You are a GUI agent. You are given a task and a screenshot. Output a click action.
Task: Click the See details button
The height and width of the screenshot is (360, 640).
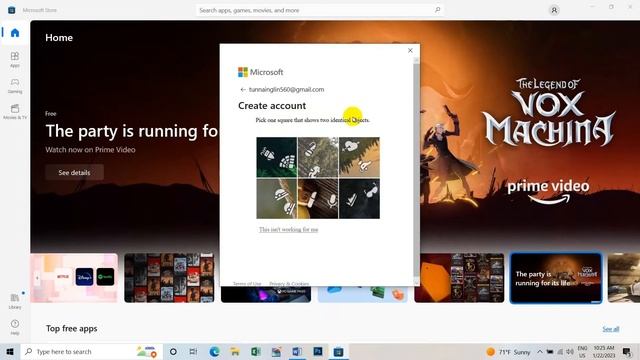tap(74, 173)
